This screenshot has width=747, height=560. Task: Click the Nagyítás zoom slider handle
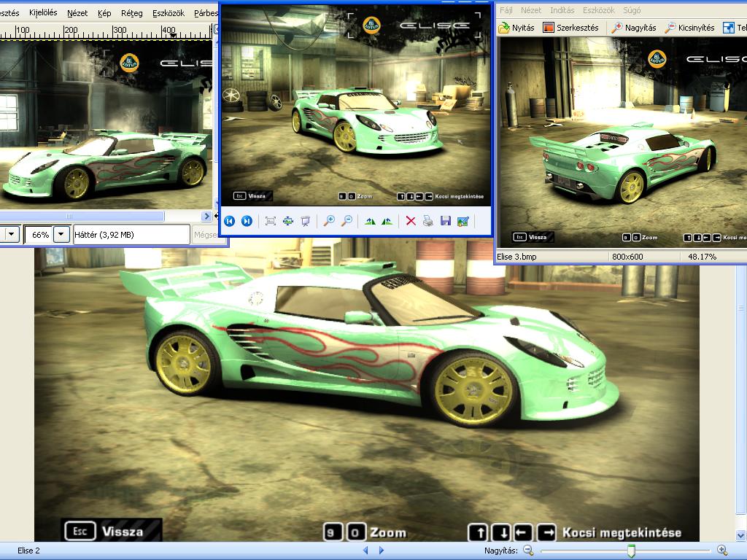coord(631,551)
